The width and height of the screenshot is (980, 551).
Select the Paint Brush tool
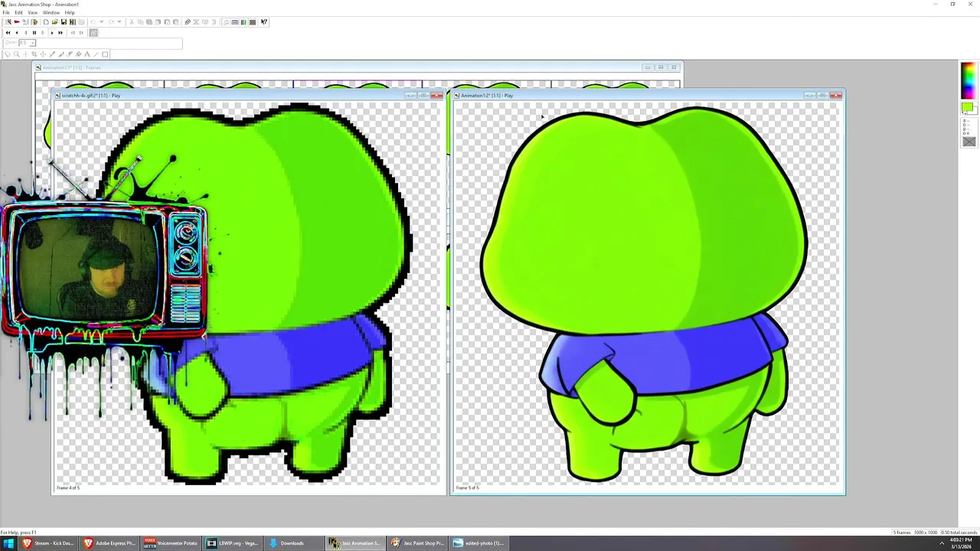pos(61,54)
